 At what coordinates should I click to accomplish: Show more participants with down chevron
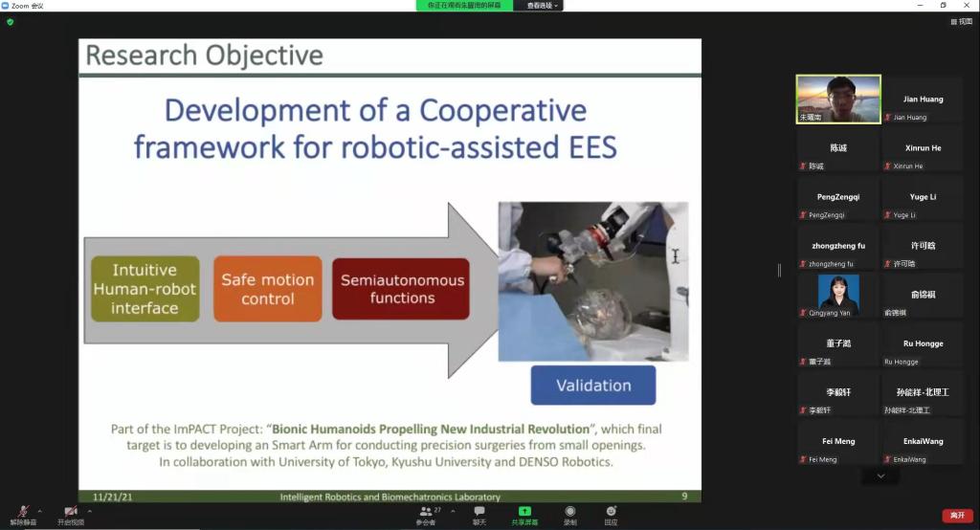pyautogui.click(x=880, y=475)
